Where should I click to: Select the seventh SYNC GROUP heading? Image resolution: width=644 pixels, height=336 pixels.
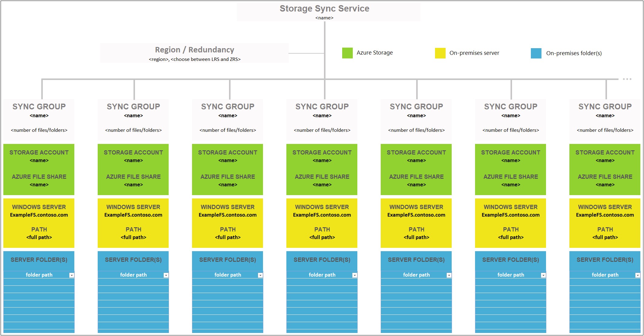(x=605, y=107)
